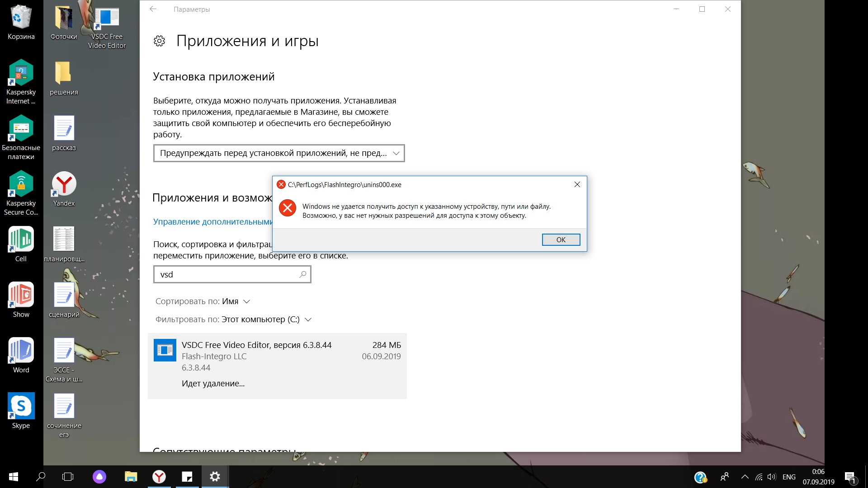868x488 pixels.
Task: Open the volume speaker tray icon
Action: click(x=772, y=477)
